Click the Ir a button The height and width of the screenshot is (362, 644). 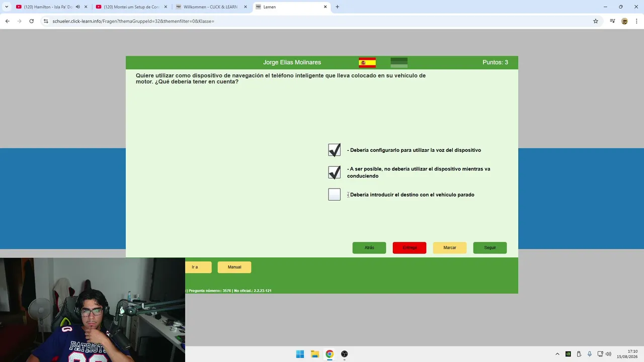198,267
